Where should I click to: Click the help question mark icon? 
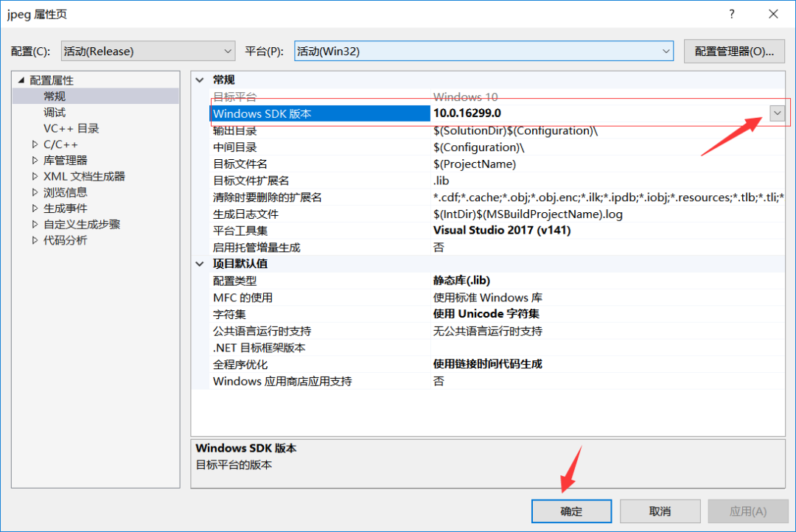(x=731, y=14)
